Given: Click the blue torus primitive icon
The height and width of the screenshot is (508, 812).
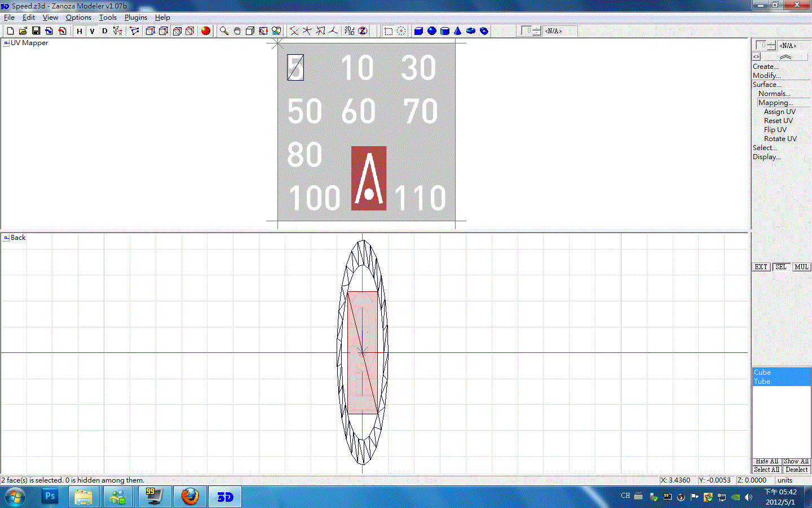Looking at the screenshot, I should tap(471, 31).
